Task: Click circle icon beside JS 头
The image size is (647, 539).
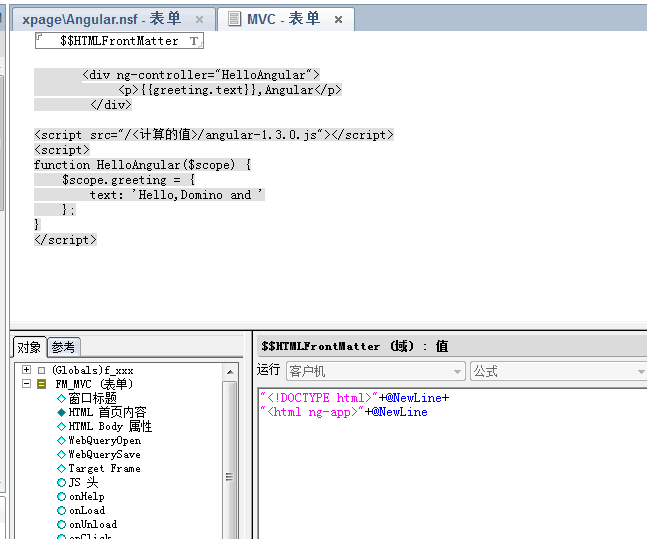Action: [x=61, y=482]
